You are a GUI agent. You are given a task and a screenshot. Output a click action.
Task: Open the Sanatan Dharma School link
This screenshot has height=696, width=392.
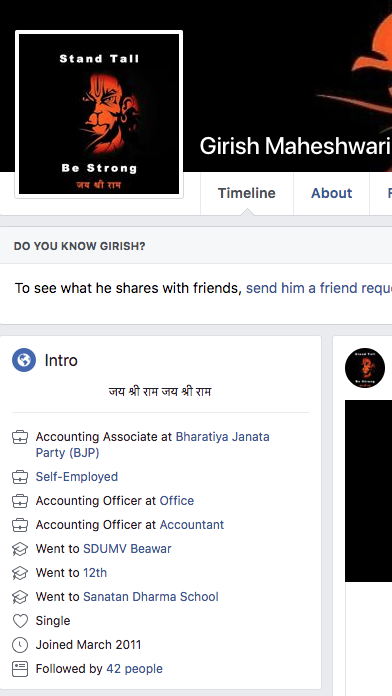point(151,597)
